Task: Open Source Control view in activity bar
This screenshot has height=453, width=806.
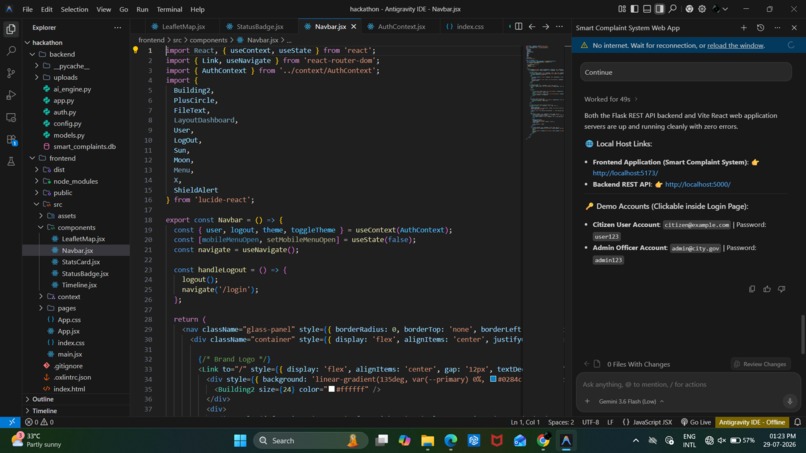Action: [x=11, y=73]
